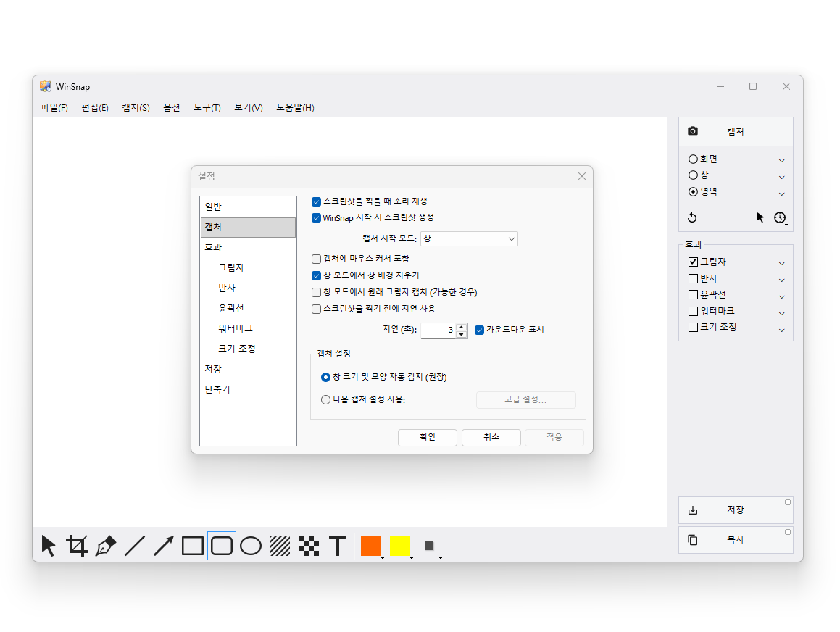Open the 파일(F) menu
The height and width of the screenshot is (632, 840).
point(54,108)
